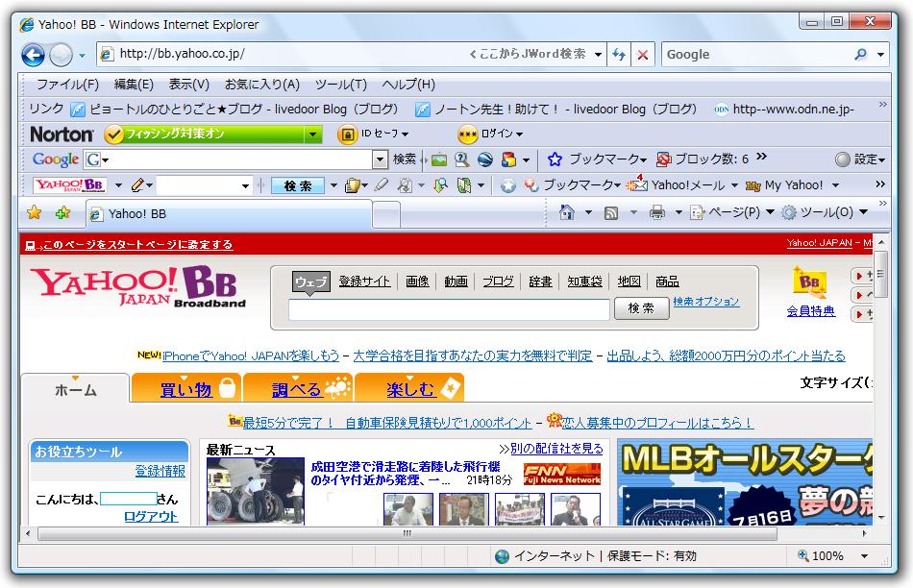Click the magnifier icon in Google search box
913x588 pixels.
click(860, 54)
